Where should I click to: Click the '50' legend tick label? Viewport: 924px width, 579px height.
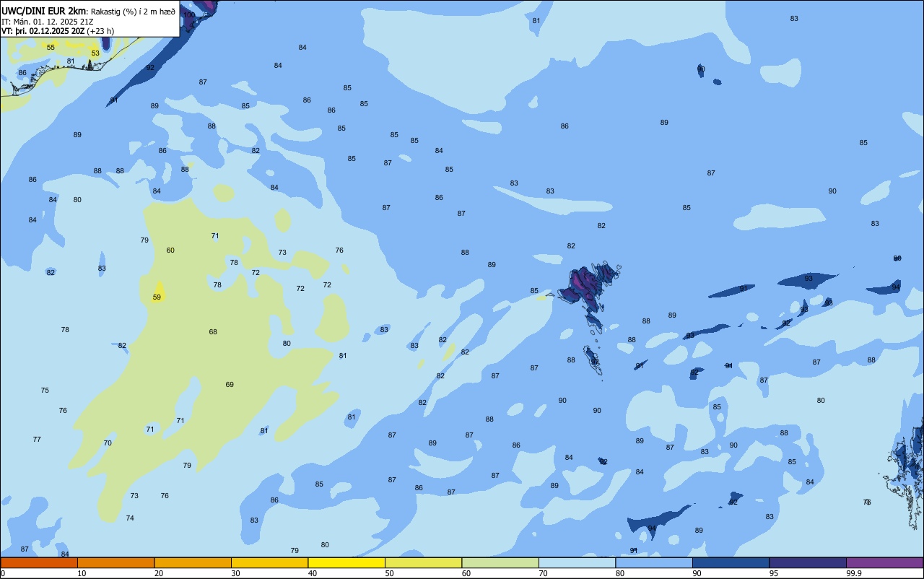[390, 573]
